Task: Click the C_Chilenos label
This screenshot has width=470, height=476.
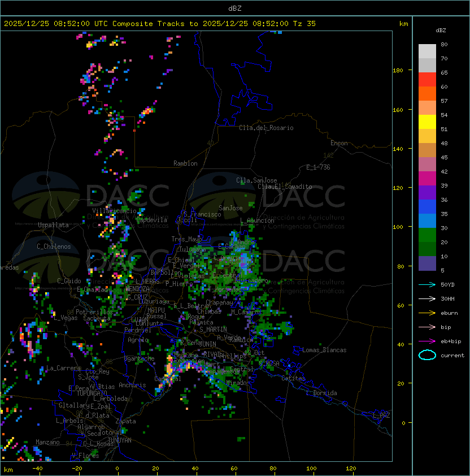Action: pos(54,246)
